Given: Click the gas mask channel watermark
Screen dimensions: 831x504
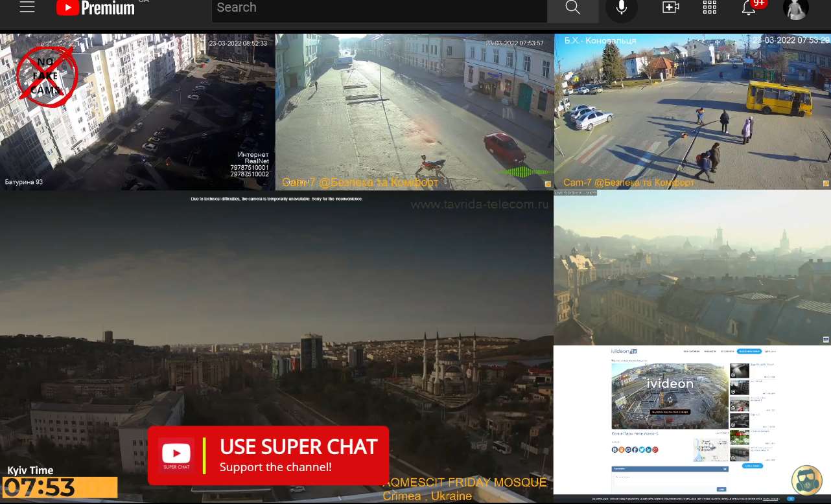Looking at the screenshot, I should coord(806,480).
